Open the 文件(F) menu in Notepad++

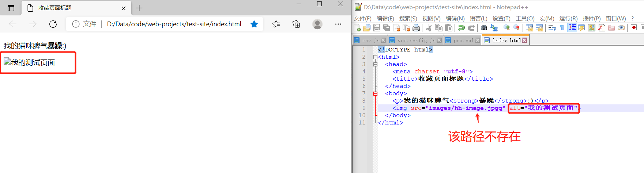pyautogui.click(x=362, y=18)
